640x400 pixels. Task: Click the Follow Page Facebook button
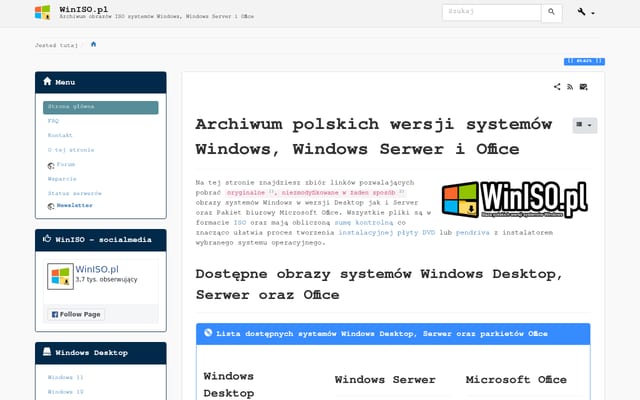point(76,314)
